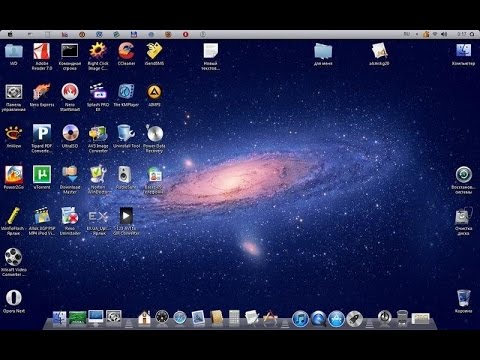Click the blue floppy disk top-bar icon
Viewport: 480px width, 360px height.
click(x=134, y=34)
